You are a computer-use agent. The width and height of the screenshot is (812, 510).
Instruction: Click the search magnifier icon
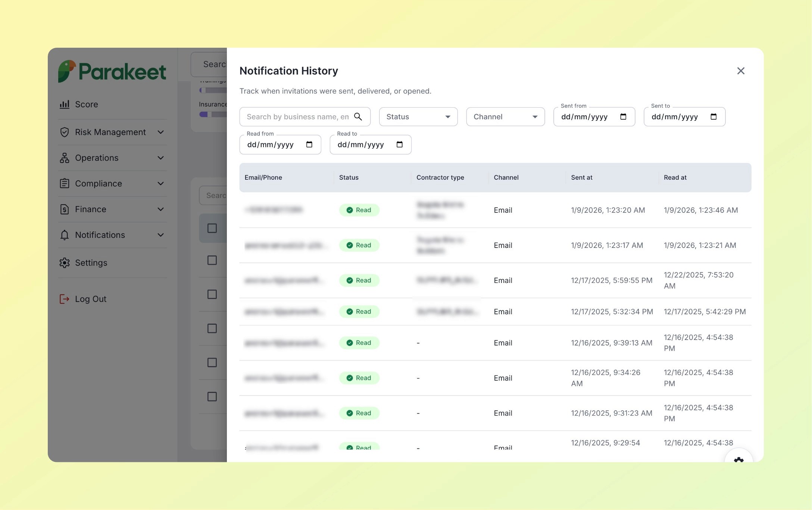point(358,117)
